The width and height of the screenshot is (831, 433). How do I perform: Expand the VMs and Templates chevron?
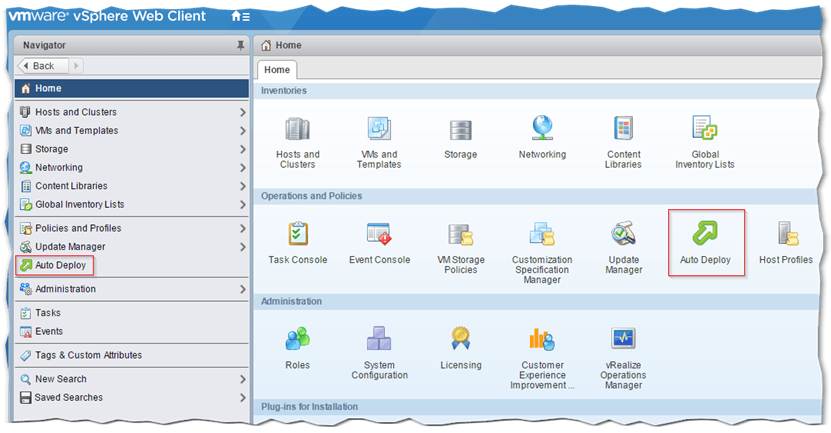coord(242,131)
